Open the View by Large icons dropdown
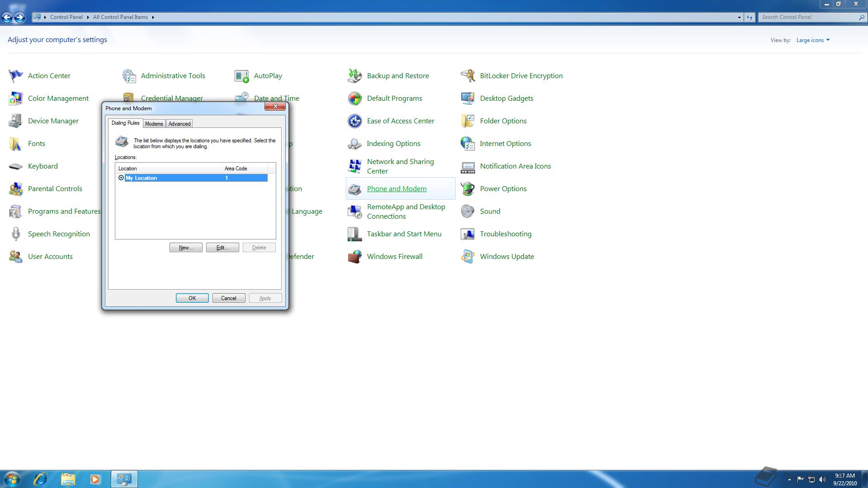The height and width of the screenshot is (488, 868). (813, 40)
